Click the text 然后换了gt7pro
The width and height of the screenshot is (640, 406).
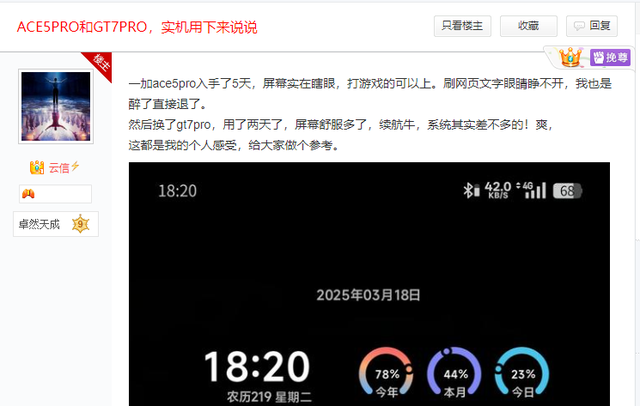coord(170,124)
